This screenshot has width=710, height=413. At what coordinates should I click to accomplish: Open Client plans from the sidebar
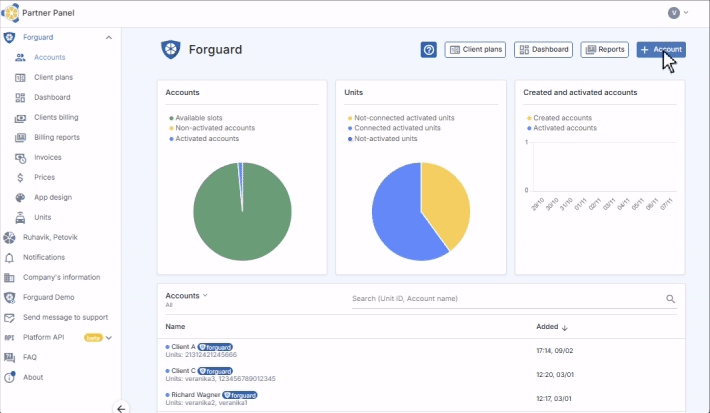pos(53,77)
